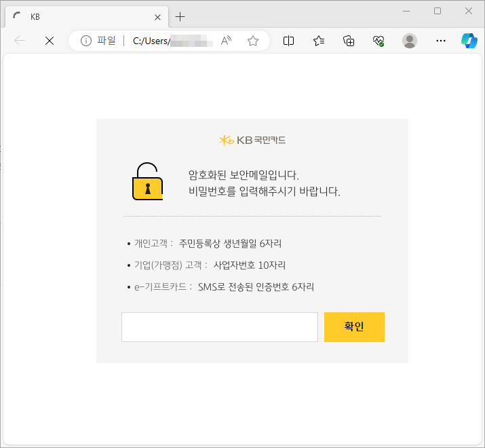Open the site information icon beside 파일
Screen dimensions: 485x448
pos(86,41)
